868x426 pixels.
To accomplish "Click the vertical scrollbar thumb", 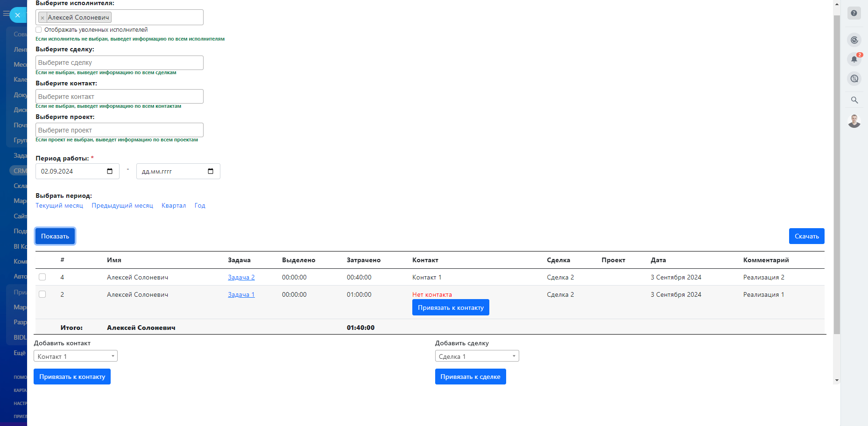I will coord(837,175).
